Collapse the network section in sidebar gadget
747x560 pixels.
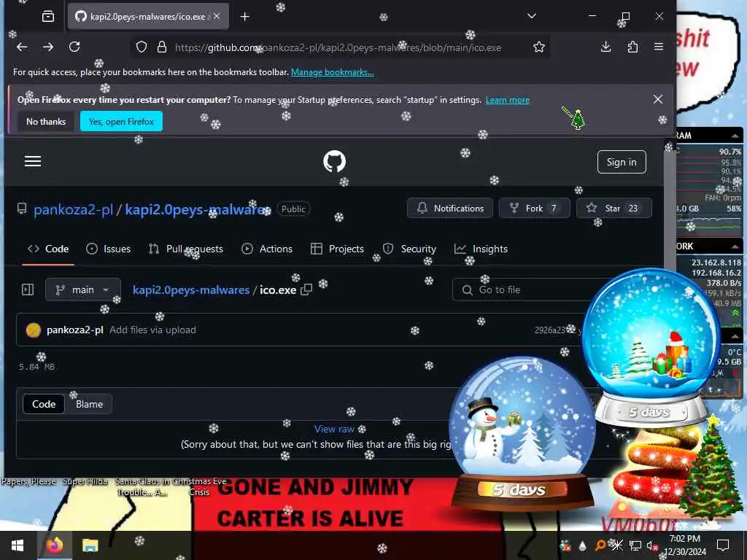pos(735,246)
